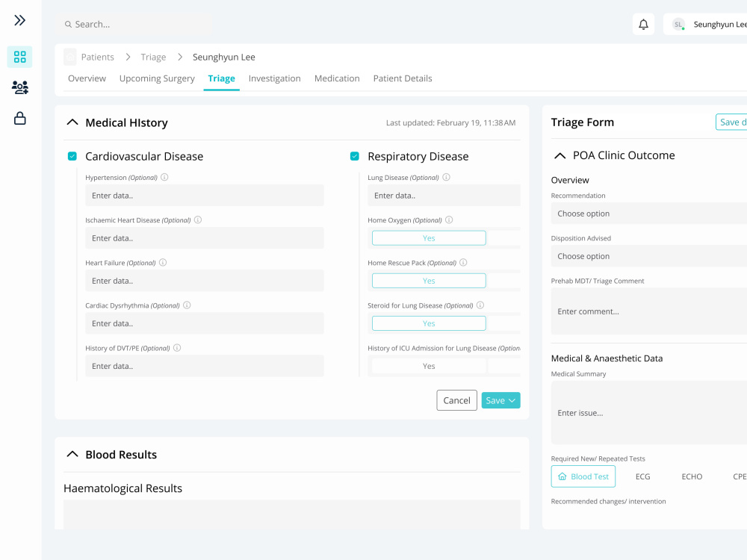The width and height of the screenshot is (747, 560).
Task: Select Yes for History of ICU Admission
Action: point(429,366)
